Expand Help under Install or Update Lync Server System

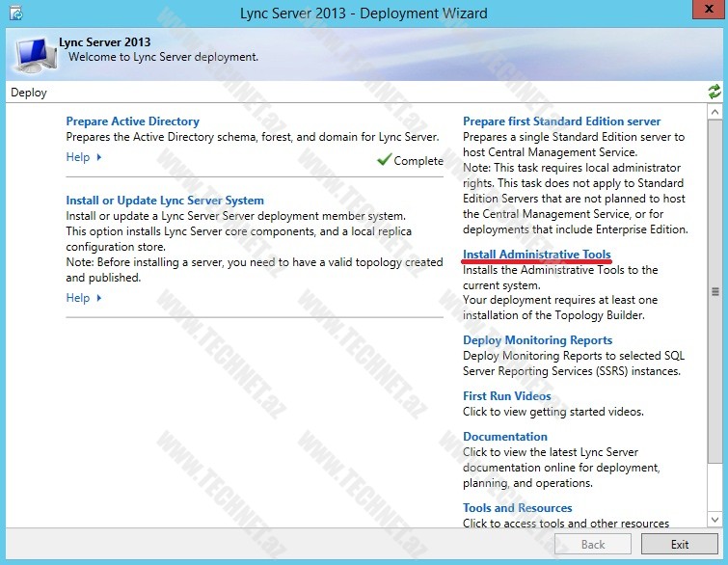84,298
